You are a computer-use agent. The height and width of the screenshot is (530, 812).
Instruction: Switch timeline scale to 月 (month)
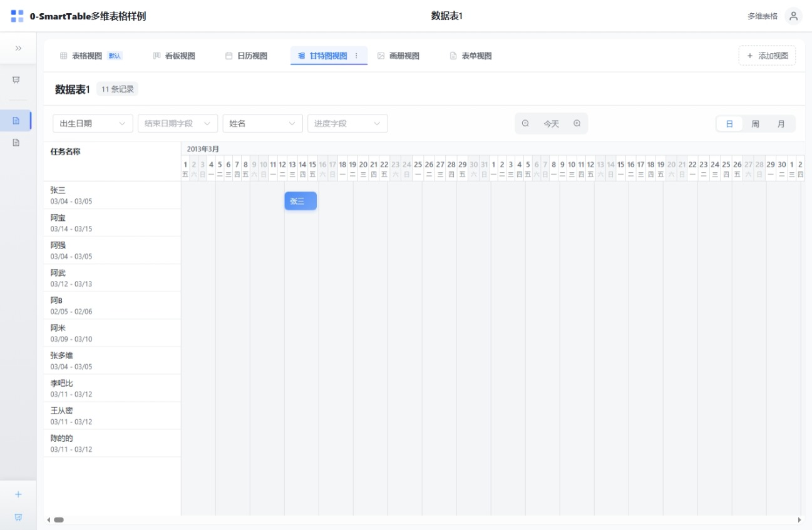click(x=781, y=124)
